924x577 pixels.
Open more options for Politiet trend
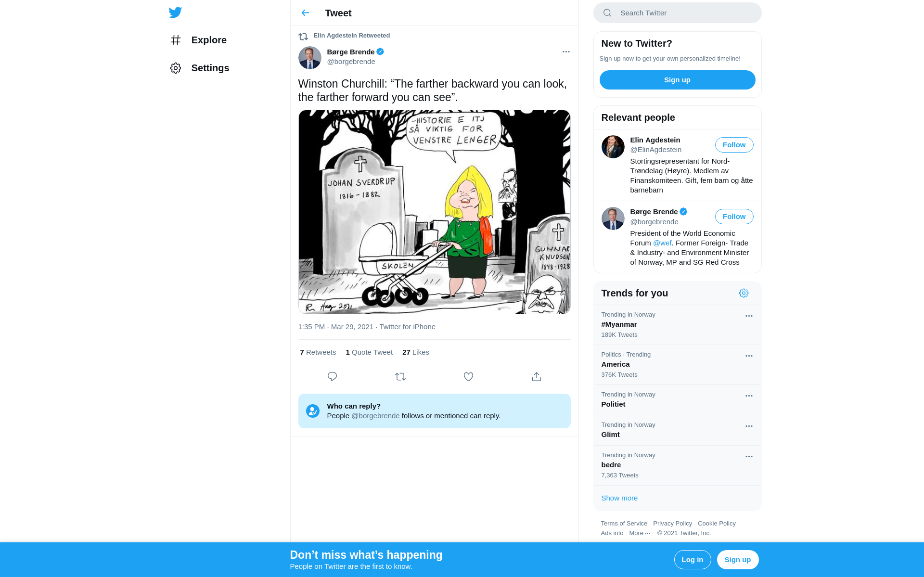tap(749, 396)
